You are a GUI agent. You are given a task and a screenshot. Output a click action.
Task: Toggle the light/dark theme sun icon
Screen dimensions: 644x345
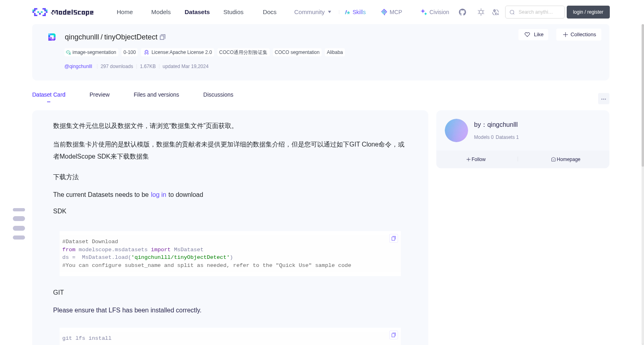(481, 12)
